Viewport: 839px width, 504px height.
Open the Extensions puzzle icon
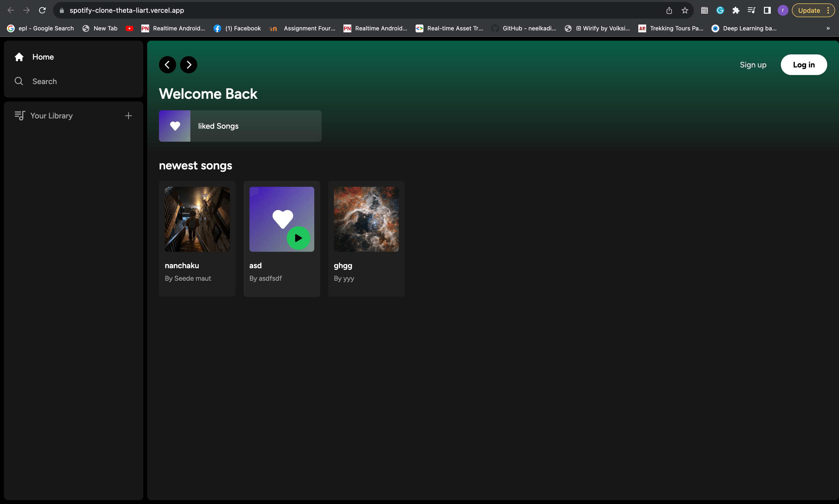coord(736,10)
